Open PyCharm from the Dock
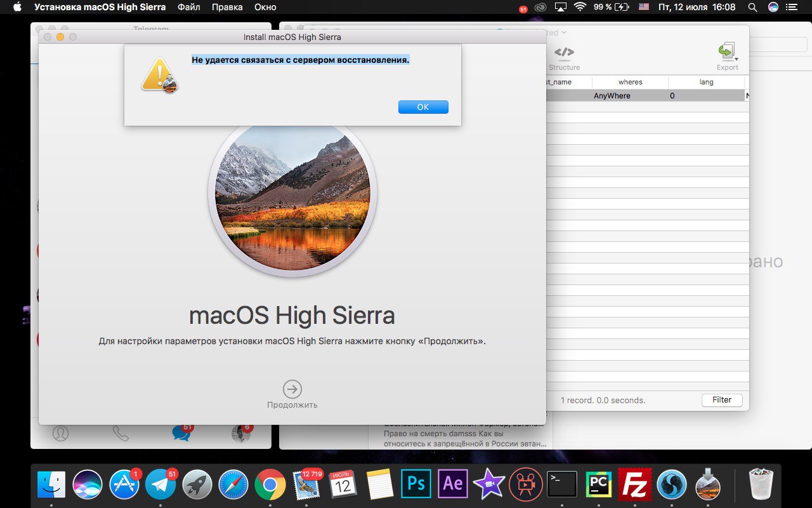This screenshot has width=812, height=508. click(598, 485)
